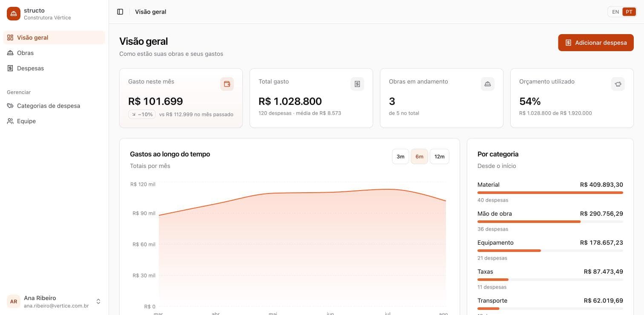Click the piggy bank icon in Orçamento utilizado card
This screenshot has width=644, height=315.
(618, 84)
